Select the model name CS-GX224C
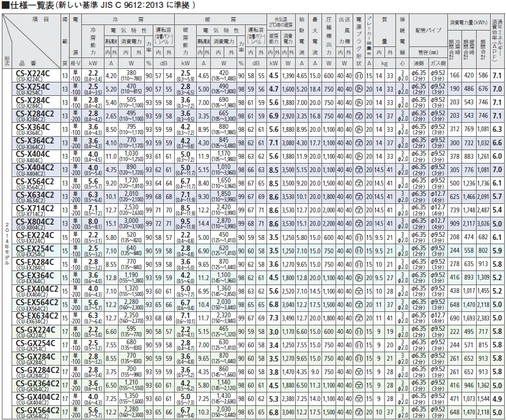 (x=35, y=330)
